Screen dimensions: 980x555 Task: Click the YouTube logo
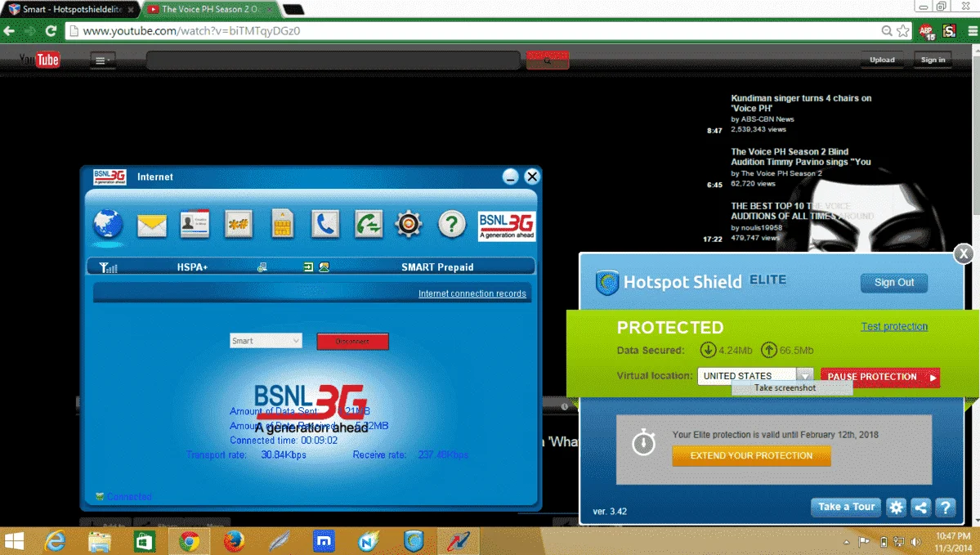[x=39, y=60]
